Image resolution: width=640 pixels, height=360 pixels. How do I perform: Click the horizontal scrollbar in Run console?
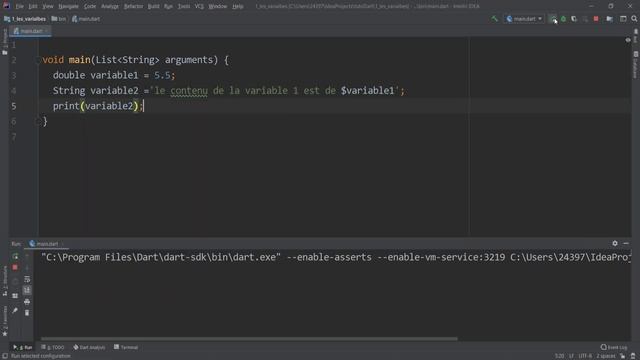pyautogui.click(x=249, y=339)
